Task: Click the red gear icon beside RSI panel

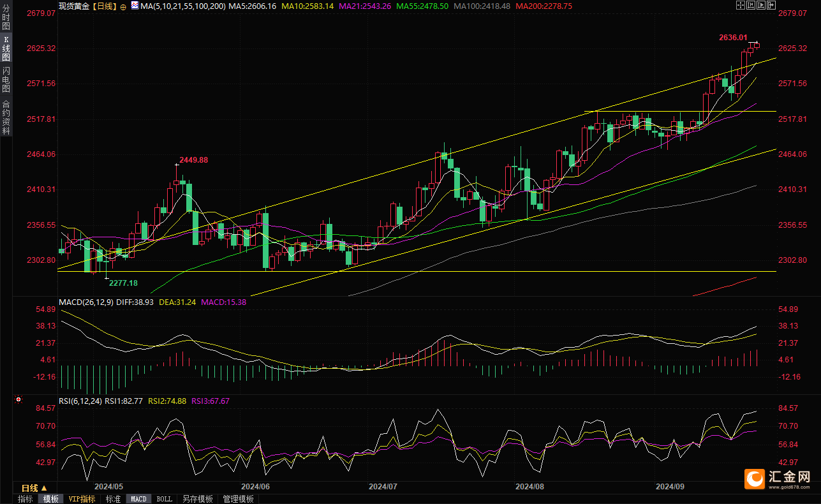Action: point(18,401)
